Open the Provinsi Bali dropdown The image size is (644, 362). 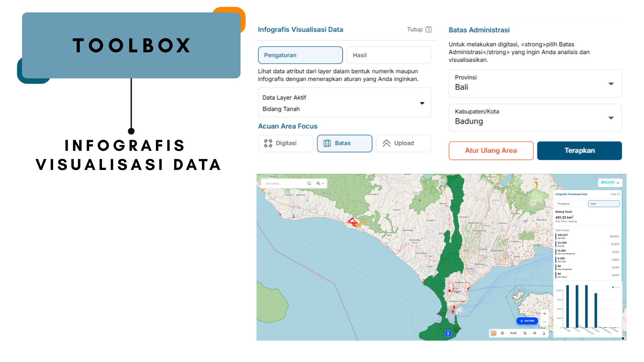(535, 83)
